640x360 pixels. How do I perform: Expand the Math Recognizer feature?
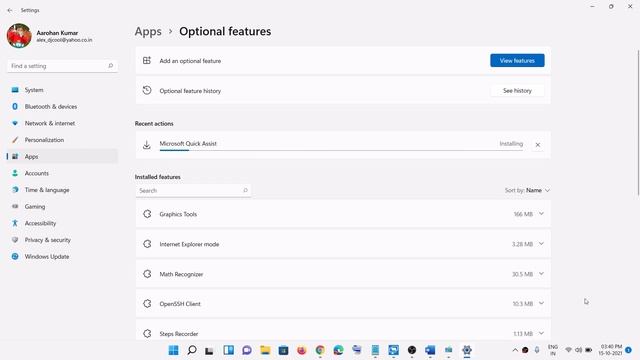pyautogui.click(x=541, y=273)
